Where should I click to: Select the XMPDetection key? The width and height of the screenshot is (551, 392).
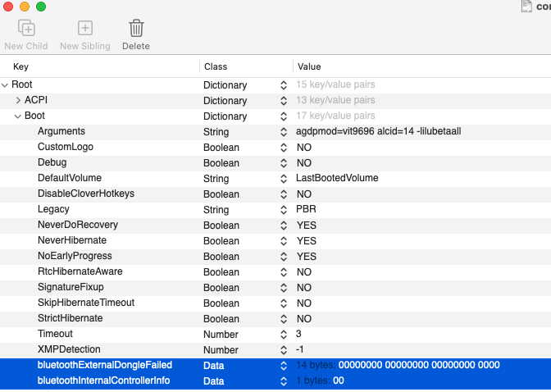[x=69, y=349]
